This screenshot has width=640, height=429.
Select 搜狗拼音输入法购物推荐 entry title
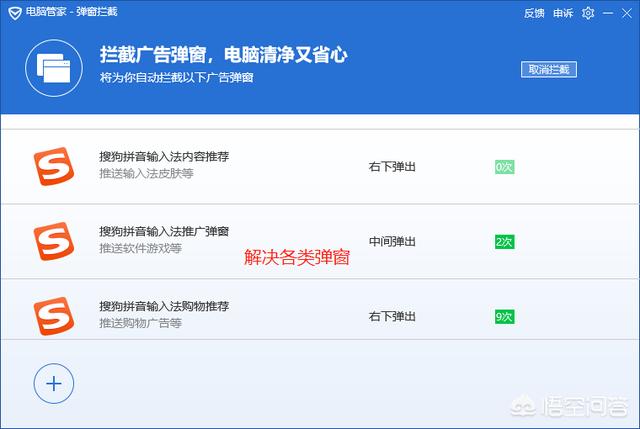(x=164, y=306)
